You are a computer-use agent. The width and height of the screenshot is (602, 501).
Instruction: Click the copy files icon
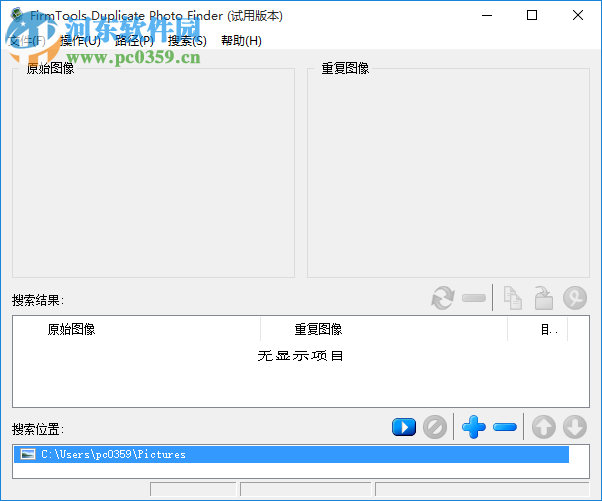pyautogui.click(x=513, y=298)
